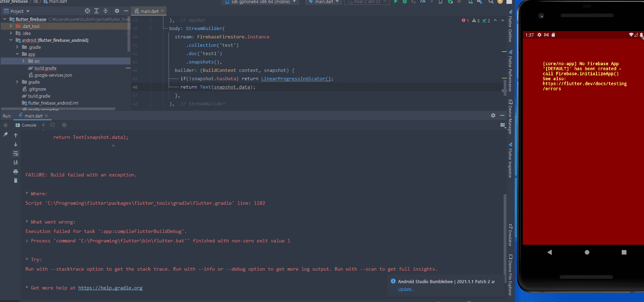Screen dimensions: 644x302
Task: Click the pin tab icon in Run panel
Action: click(x=6, y=134)
